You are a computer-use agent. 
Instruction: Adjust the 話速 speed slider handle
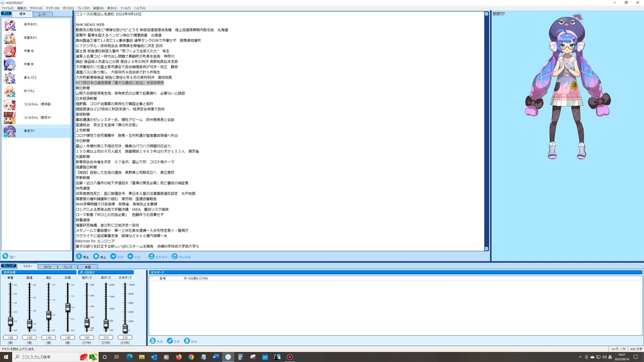30,324
